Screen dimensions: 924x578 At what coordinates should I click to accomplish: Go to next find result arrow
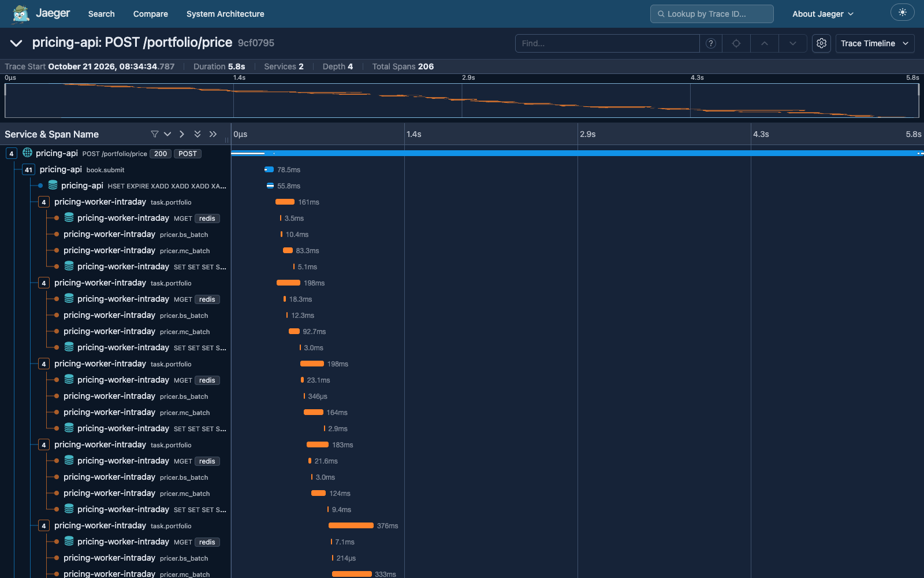793,43
